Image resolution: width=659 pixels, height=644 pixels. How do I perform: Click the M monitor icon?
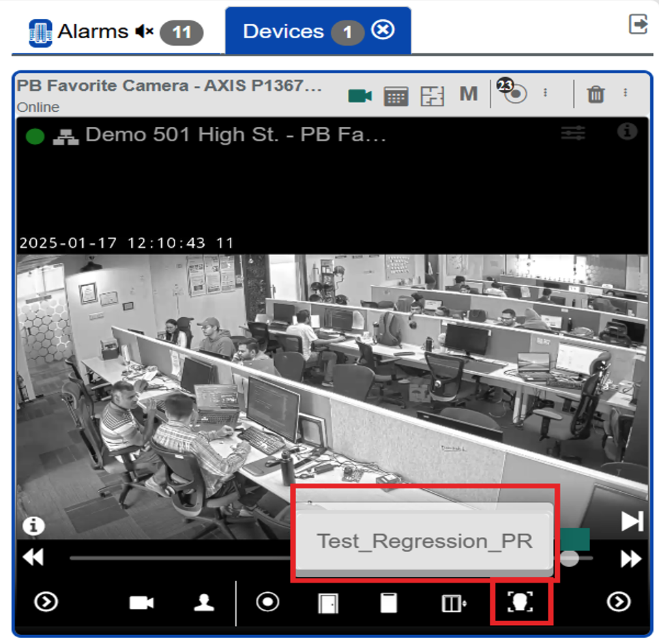[x=468, y=94]
